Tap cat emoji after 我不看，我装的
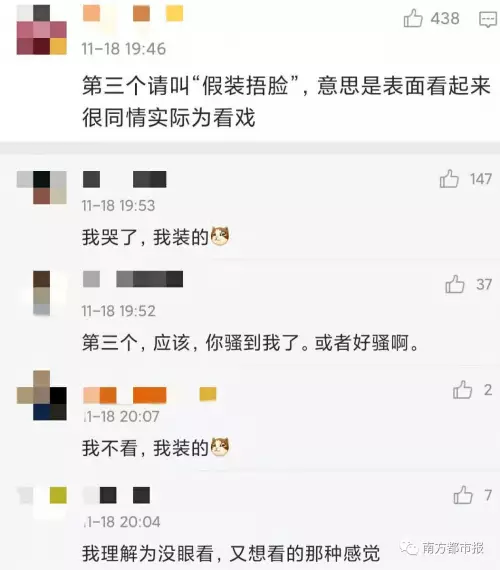Image resolution: width=500 pixels, height=570 pixels. click(x=220, y=447)
